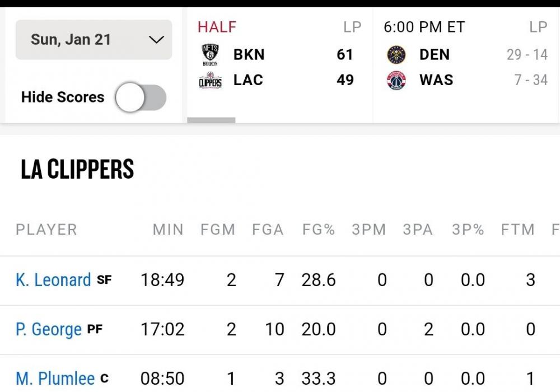Click LP label in Nets-Clippers card
560x392 pixels.
click(x=352, y=27)
